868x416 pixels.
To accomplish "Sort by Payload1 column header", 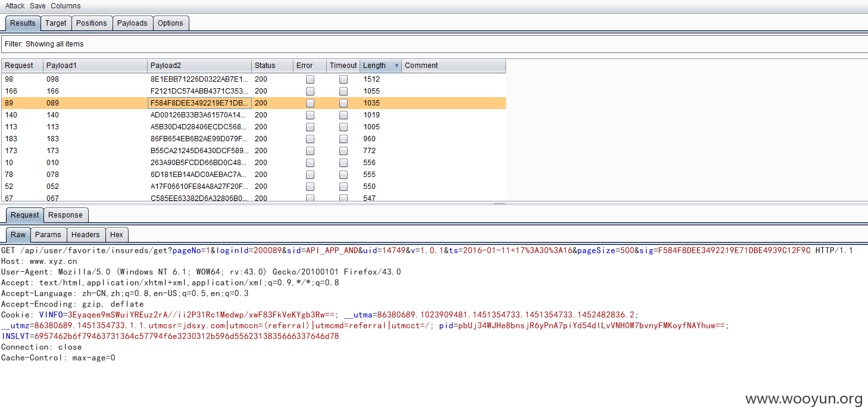I will 95,66.
